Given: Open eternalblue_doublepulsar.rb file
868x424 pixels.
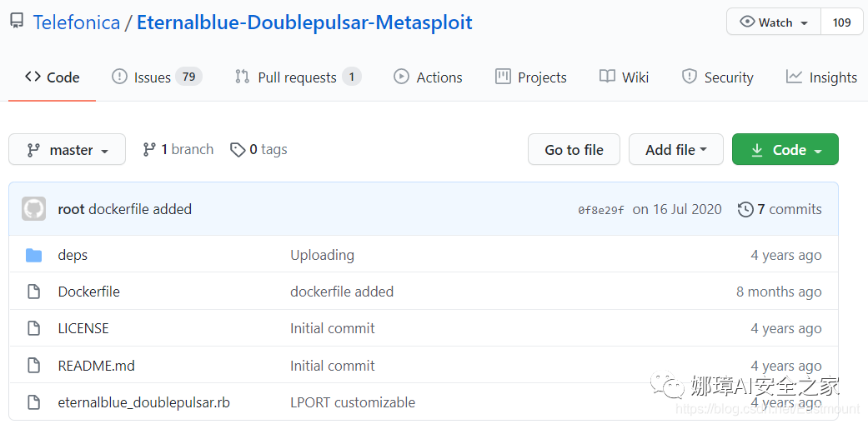Looking at the screenshot, I should 144,402.
